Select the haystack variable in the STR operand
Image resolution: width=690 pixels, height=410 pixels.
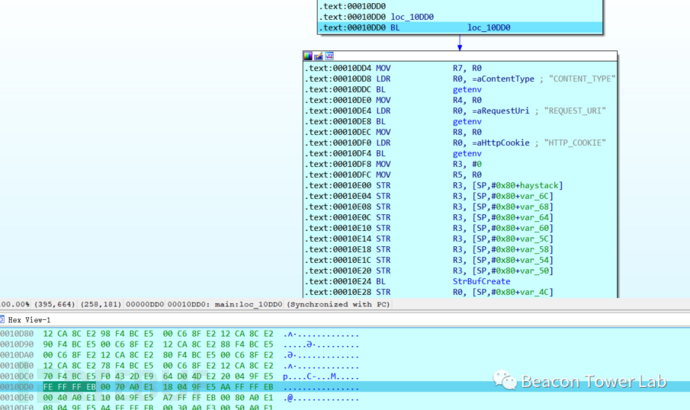(539, 186)
